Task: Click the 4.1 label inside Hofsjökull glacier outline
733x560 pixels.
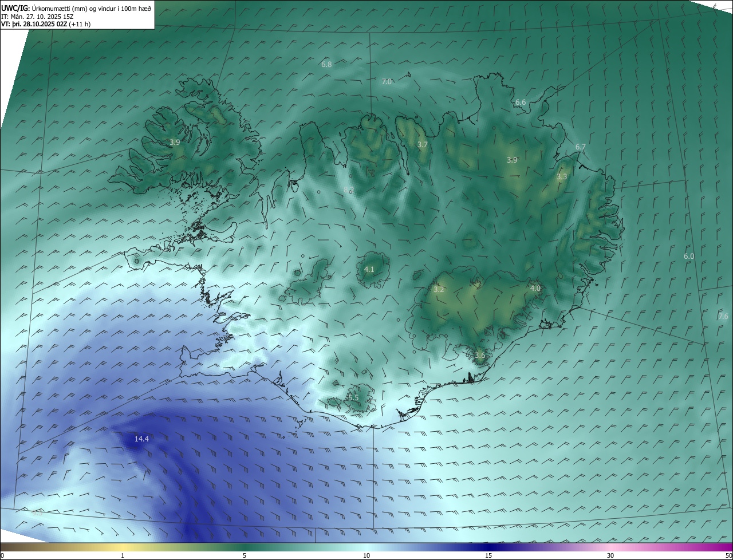Action: pos(369,270)
